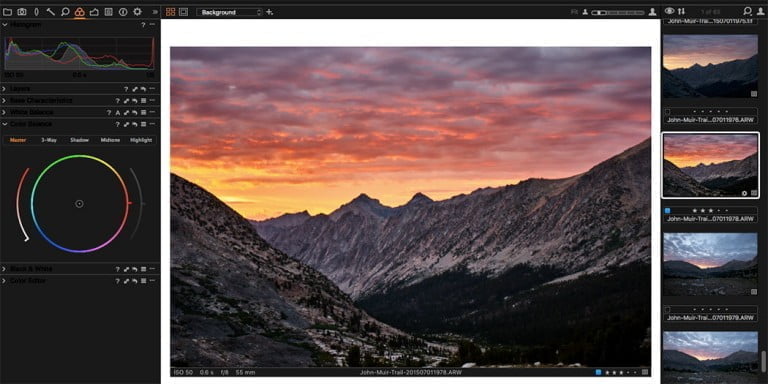Image resolution: width=768 pixels, height=384 pixels.
Task: Open the Capture tool tab camera icon
Action: tap(22, 12)
